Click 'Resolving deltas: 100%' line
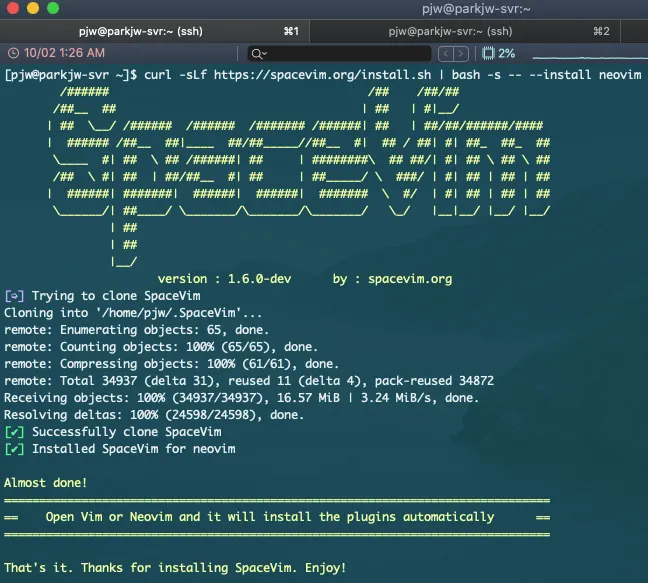Viewport: 648px width, 583px height. (x=154, y=414)
